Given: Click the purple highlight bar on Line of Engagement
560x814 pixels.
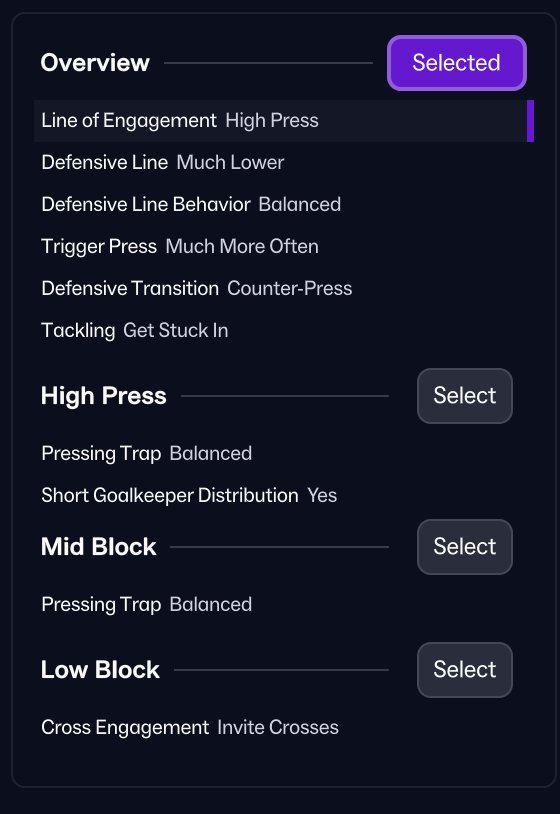Looking at the screenshot, I should [530, 121].
